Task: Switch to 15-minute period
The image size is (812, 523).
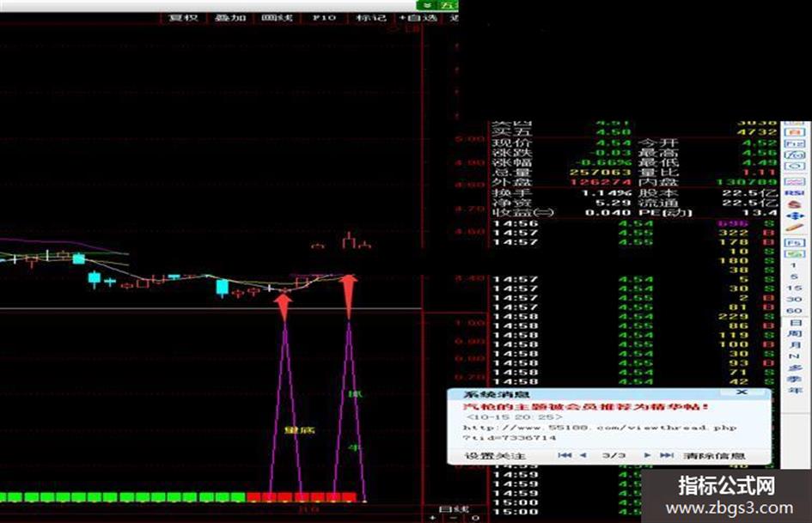Action: click(x=793, y=288)
